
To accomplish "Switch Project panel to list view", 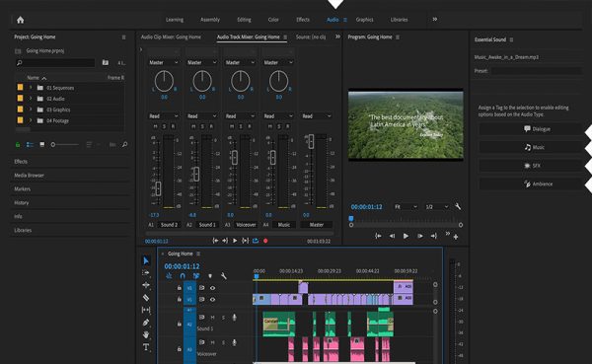I will (30, 145).
